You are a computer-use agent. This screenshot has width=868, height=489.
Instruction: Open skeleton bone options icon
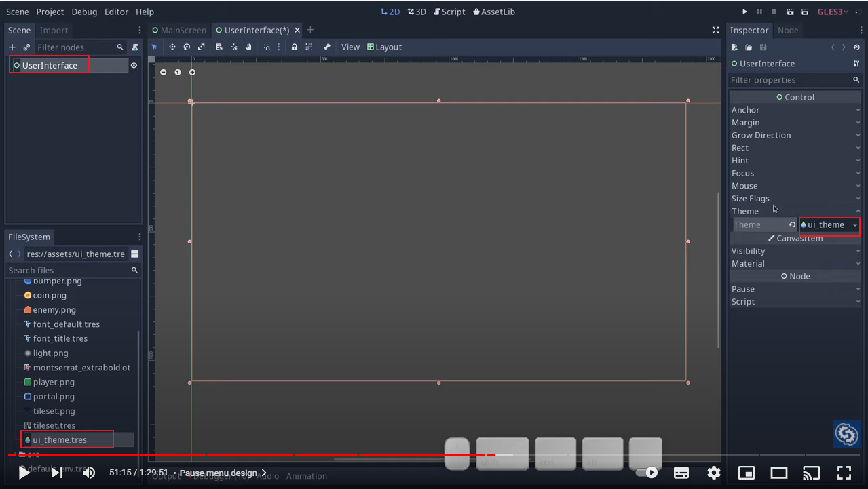[x=327, y=47]
